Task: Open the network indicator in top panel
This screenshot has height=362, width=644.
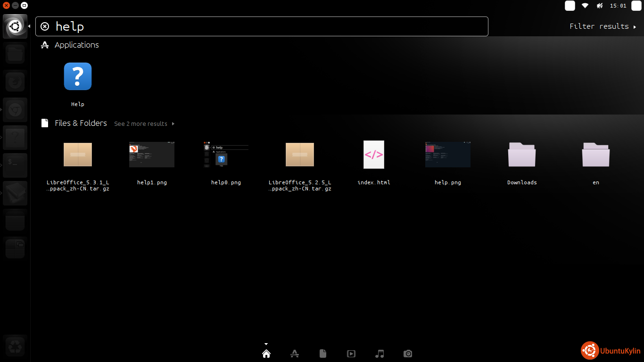Action: (x=585, y=6)
